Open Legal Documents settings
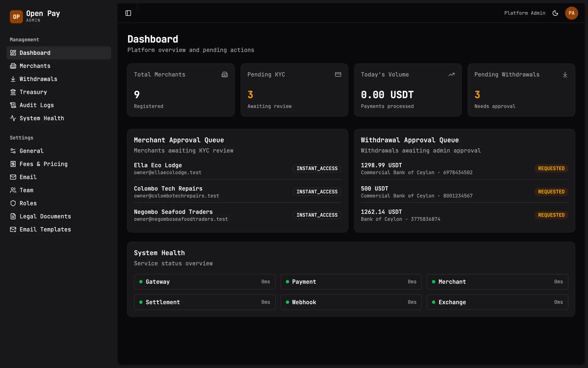 (59, 216)
